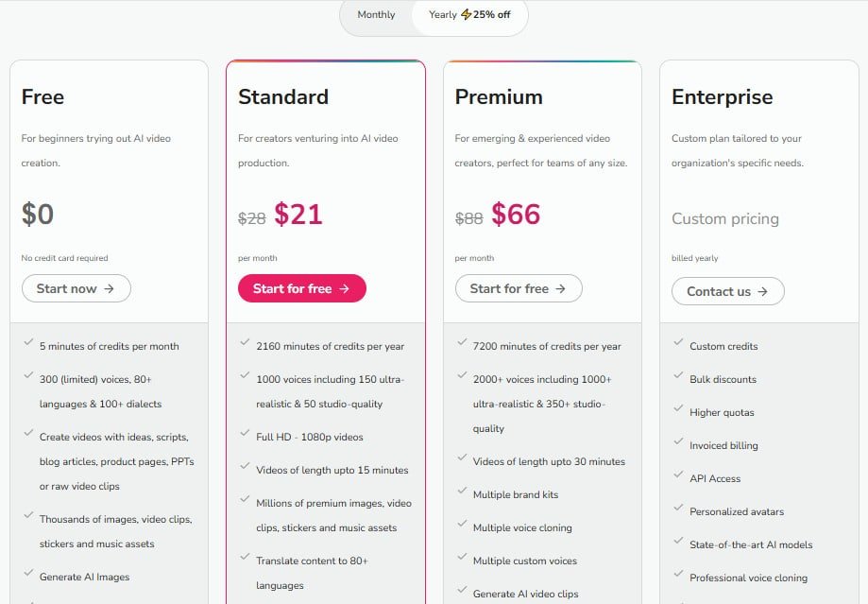Click Start now on Free plan
Image resolution: width=868 pixels, height=604 pixels.
point(76,288)
